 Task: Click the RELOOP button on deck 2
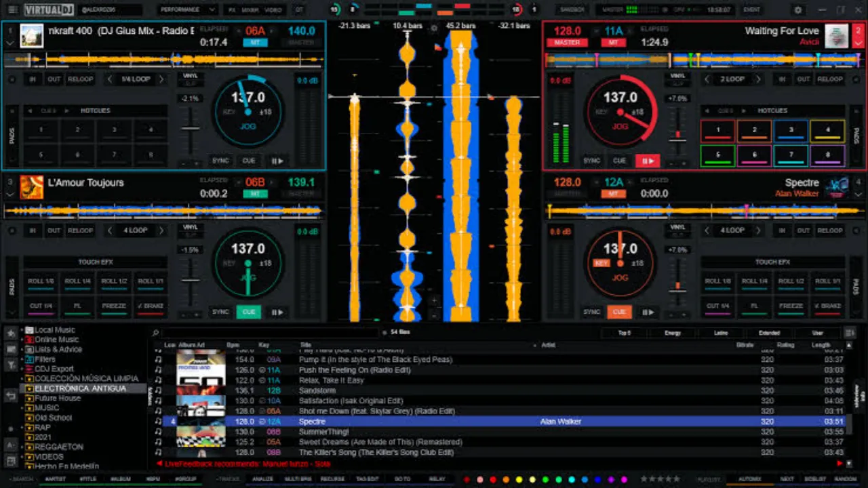click(829, 79)
